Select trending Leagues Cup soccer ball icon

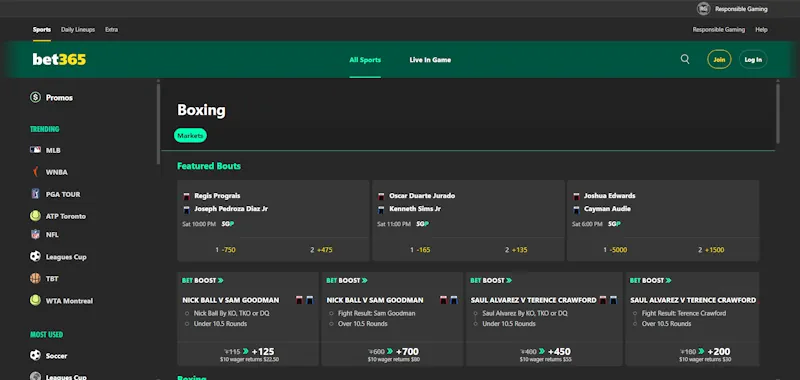point(35,257)
